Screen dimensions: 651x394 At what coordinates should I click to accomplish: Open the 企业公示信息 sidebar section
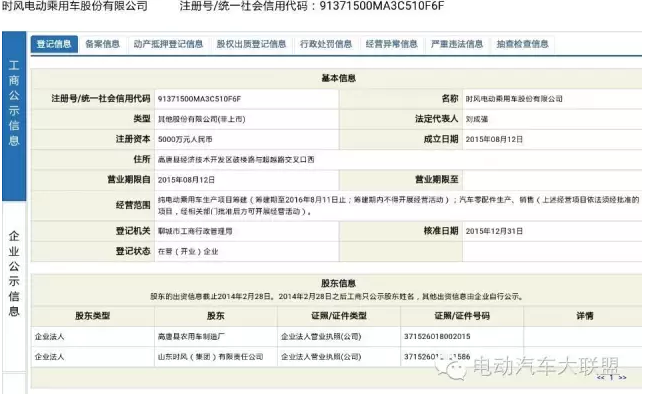click(x=14, y=274)
